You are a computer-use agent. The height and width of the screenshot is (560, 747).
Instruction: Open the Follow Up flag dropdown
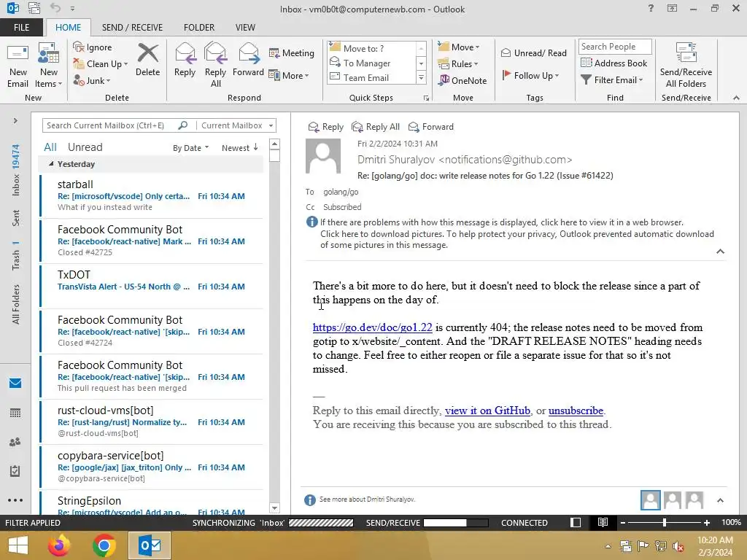pos(531,75)
